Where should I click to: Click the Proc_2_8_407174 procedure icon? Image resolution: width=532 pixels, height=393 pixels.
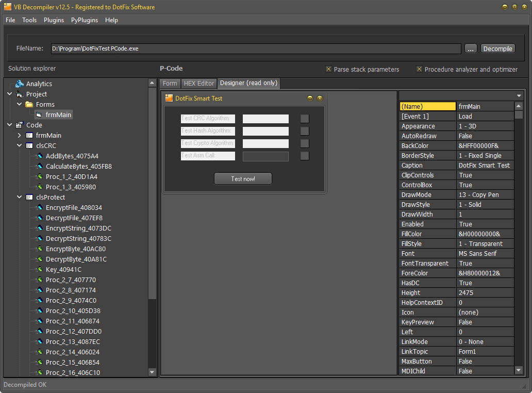pyautogui.click(x=40, y=290)
